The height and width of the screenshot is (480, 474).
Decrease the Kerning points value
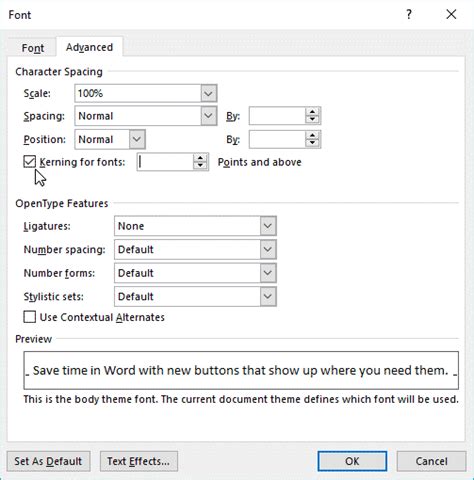pos(200,166)
